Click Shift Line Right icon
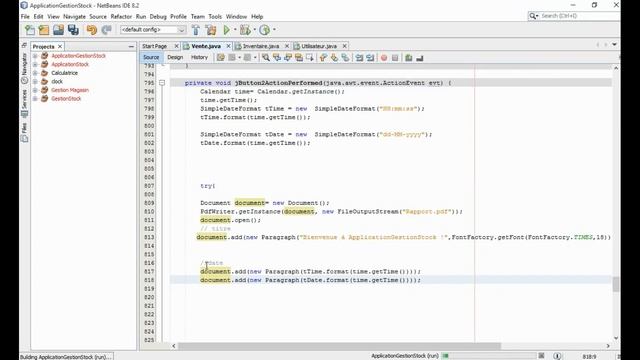The image size is (640, 360). (x=370, y=58)
